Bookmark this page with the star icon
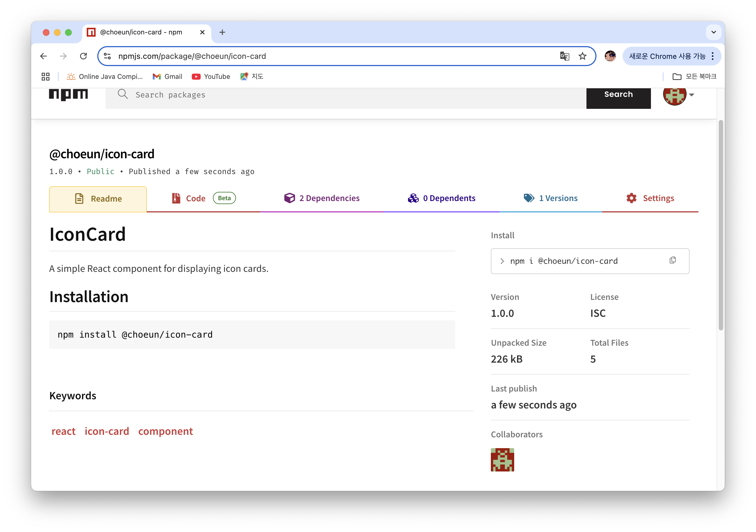756x532 pixels. click(x=583, y=56)
